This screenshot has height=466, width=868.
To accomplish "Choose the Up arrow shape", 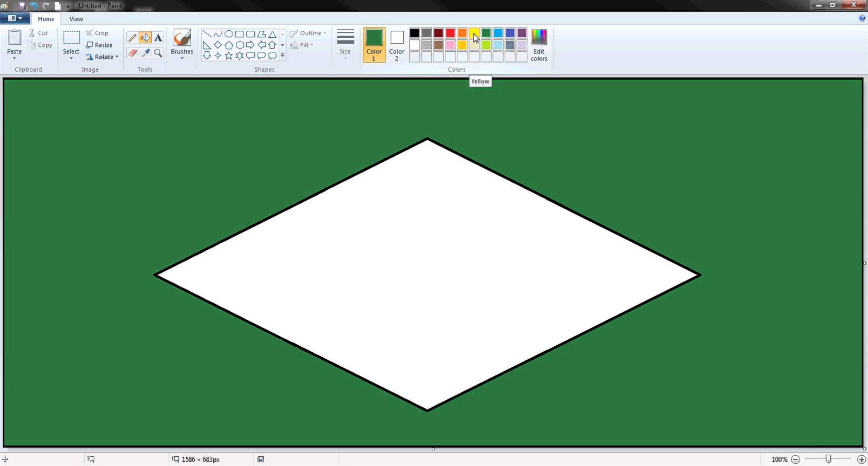I will pos(272,45).
